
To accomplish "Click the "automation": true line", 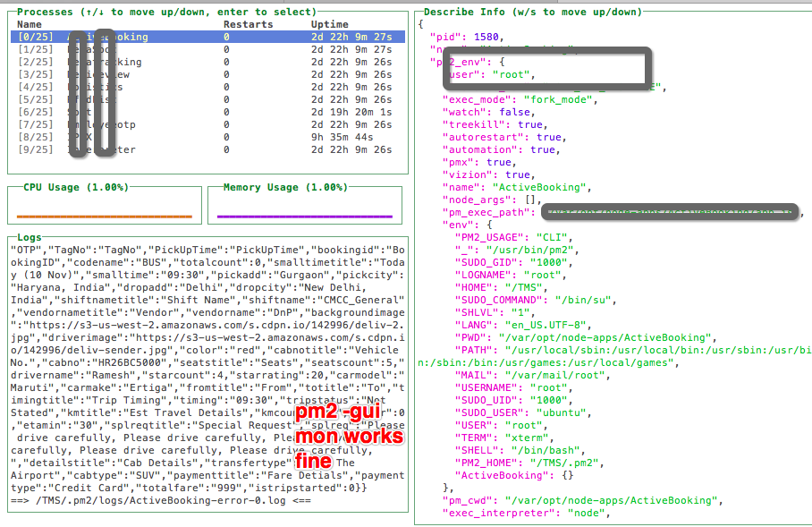I will click(x=501, y=149).
